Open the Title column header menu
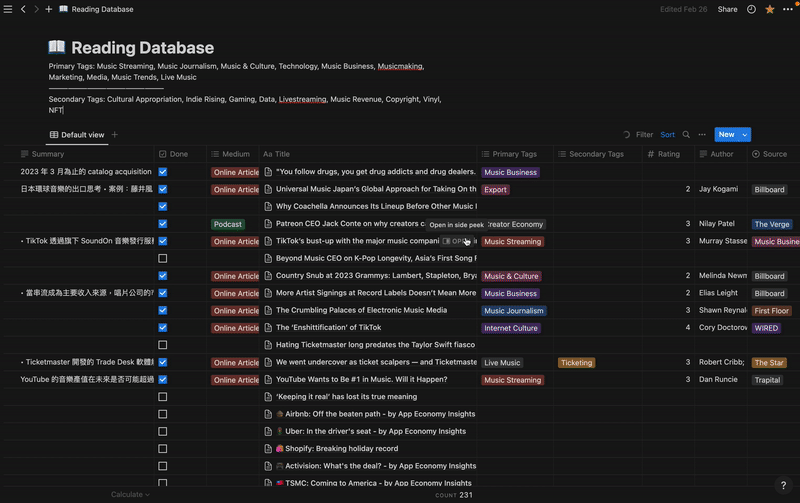 point(368,154)
